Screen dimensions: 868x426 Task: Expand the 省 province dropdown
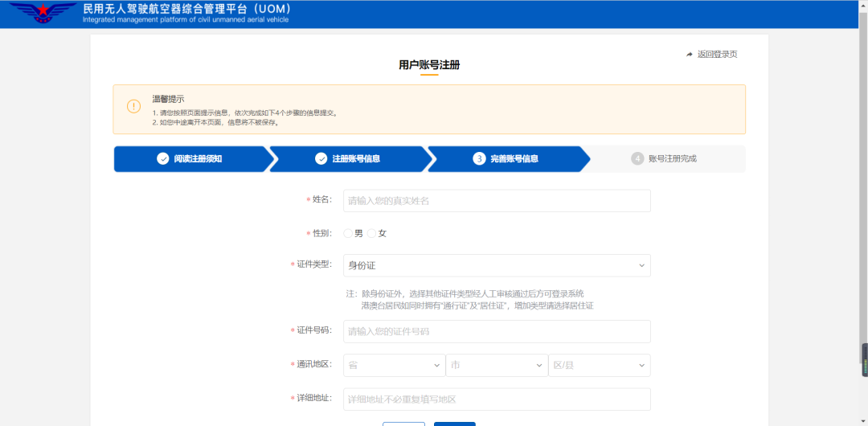(394, 365)
